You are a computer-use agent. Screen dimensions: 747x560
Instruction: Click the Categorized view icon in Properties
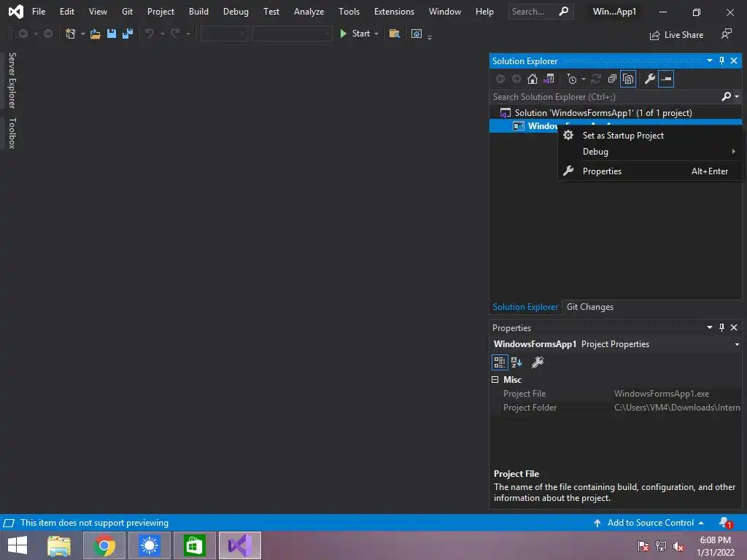pyautogui.click(x=499, y=362)
